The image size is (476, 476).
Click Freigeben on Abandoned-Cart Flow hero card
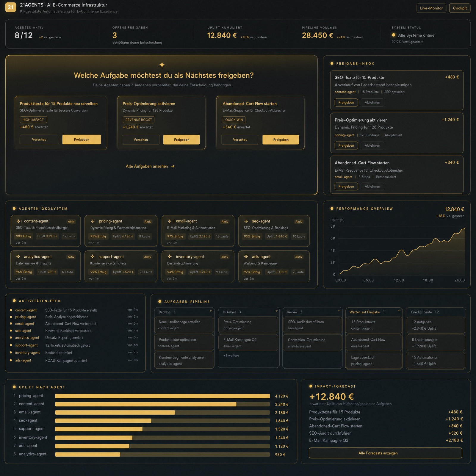281,140
